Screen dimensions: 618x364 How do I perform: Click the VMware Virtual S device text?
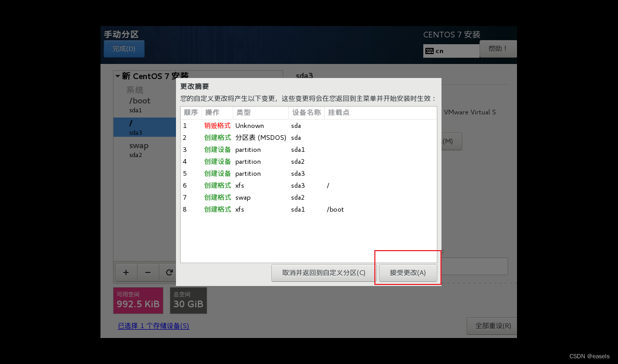click(470, 112)
